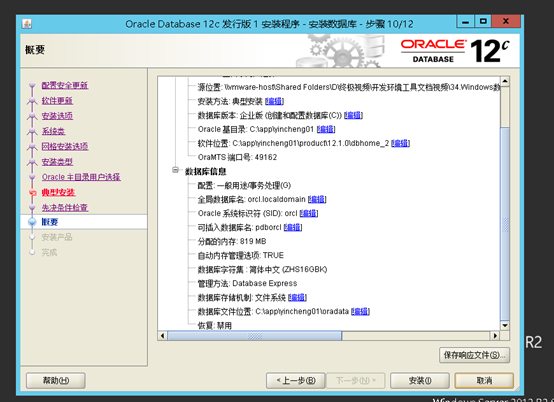
Task: Select the 数据库字符集 ZHS16GBK row
Action: click(262, 270)
